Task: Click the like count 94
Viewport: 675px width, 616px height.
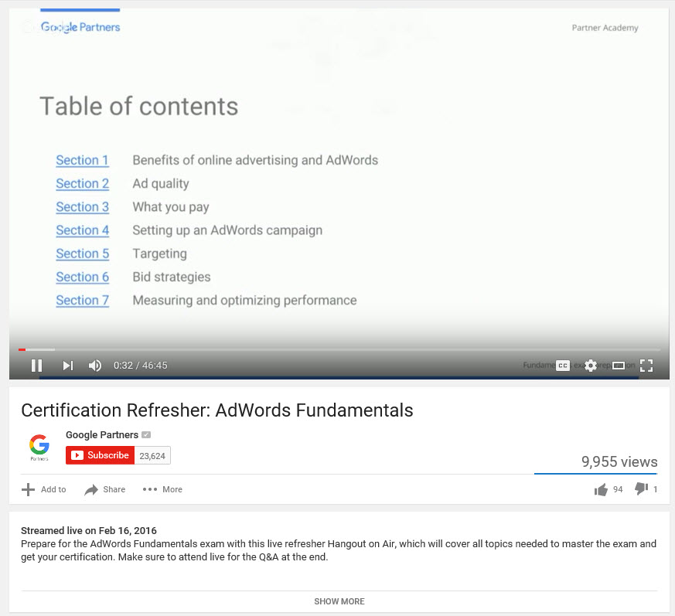Action: coord(618,489)
